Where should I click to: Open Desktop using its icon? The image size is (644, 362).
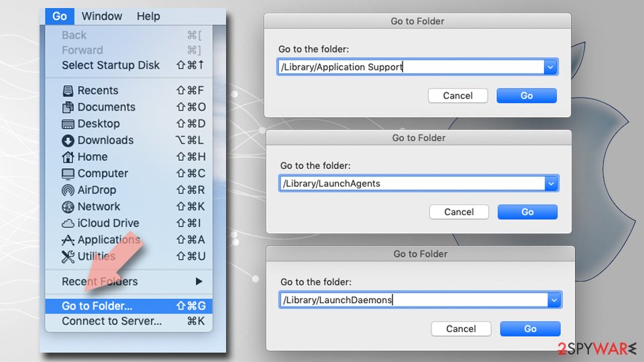click(68, 124)
